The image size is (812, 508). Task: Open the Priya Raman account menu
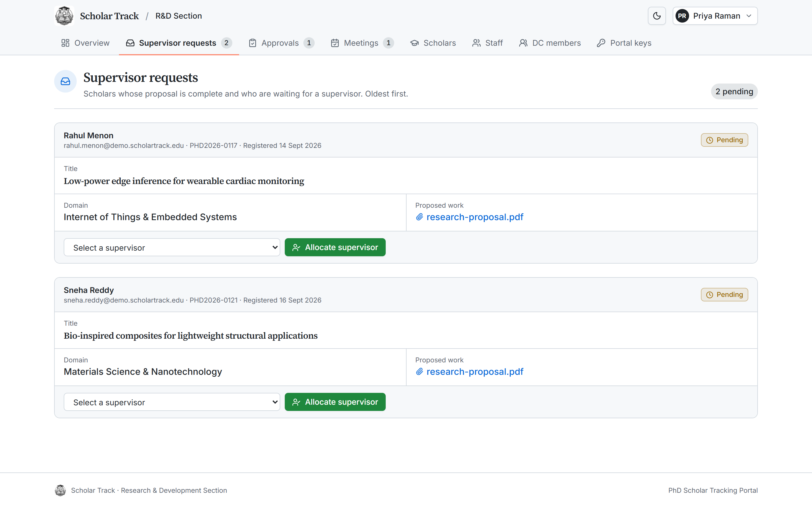click(715, 16)
